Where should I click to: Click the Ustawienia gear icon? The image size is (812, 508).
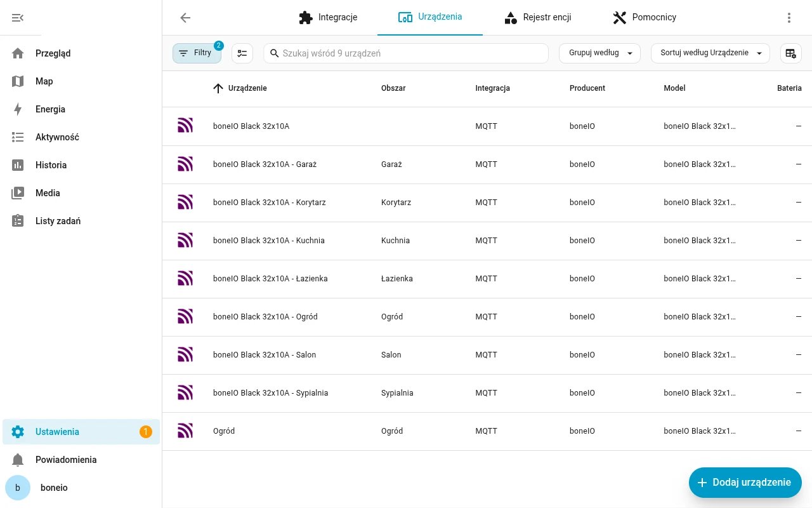[18, 432]
